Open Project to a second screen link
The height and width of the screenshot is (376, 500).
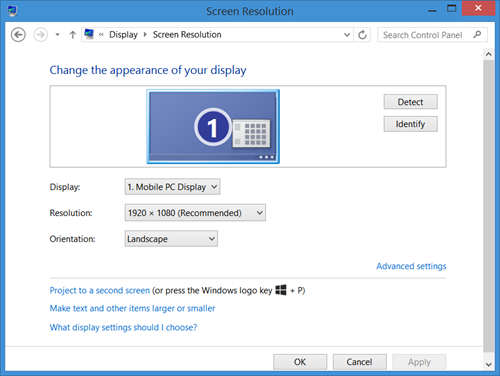(x=100, y=290)
